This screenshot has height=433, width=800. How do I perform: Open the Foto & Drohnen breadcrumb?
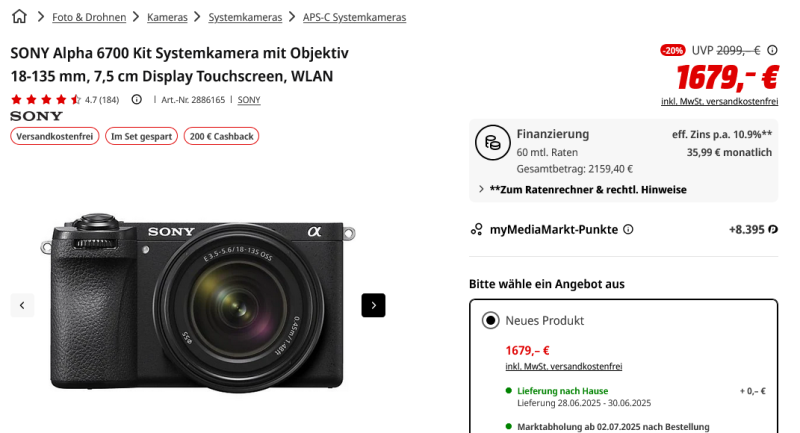pos(89,17)
